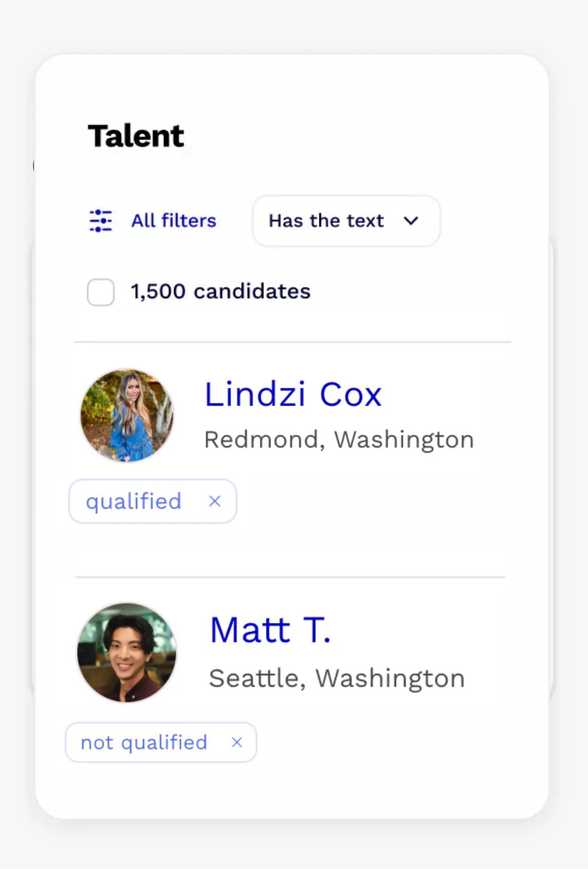Expand the Has the text filter options
588x869 pixels.
(x=346, y=221)
